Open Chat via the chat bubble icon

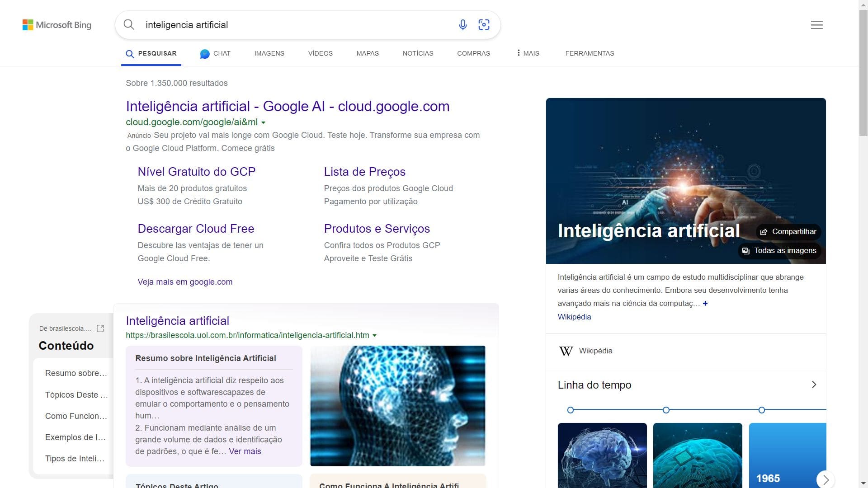pos(205,54)
